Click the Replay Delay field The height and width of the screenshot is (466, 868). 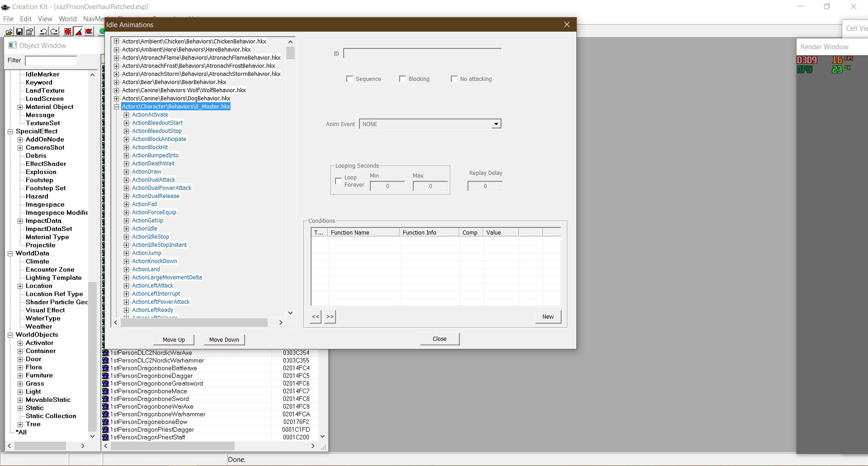[485, 186]
